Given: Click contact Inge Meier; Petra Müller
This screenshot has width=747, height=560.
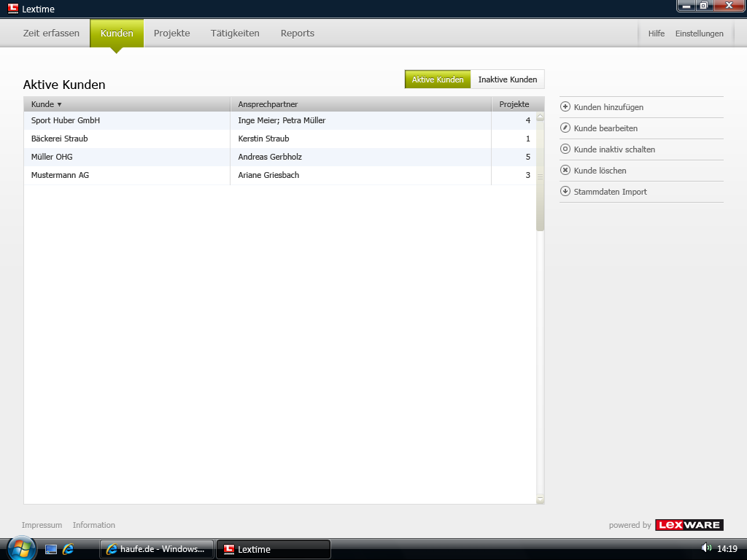Looking at the screenshot, I should (x=282, y=120).
